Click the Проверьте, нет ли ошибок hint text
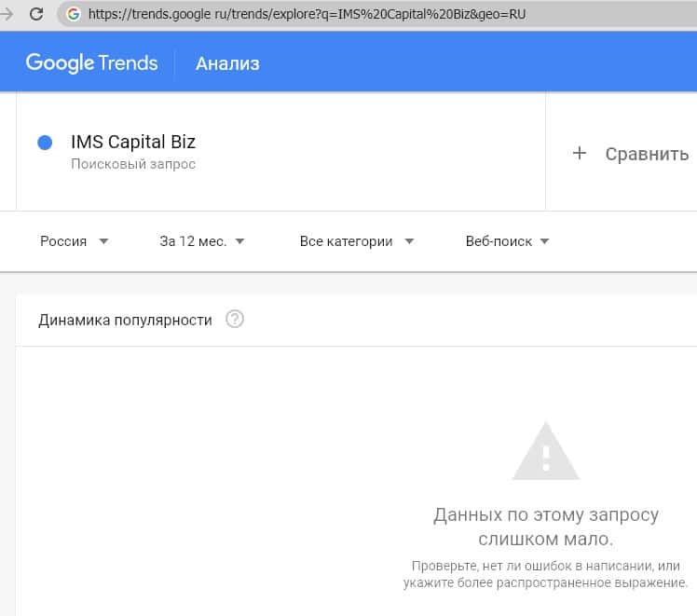697x616 pixels. point(546,574)
